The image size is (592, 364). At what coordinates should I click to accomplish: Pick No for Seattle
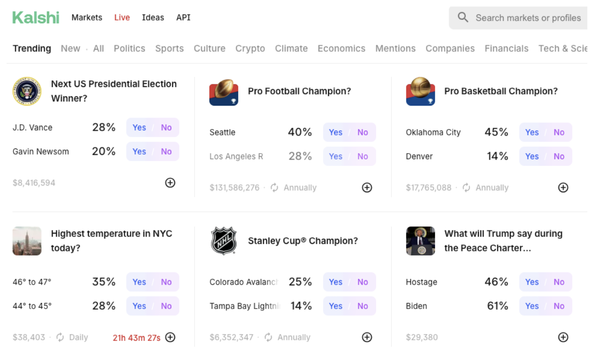[x=363, y=132]
